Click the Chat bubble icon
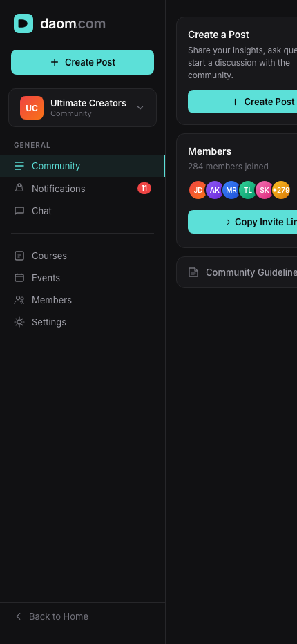Image resolution: width=297 pixels, height=644 pixels. pos(19,211)
